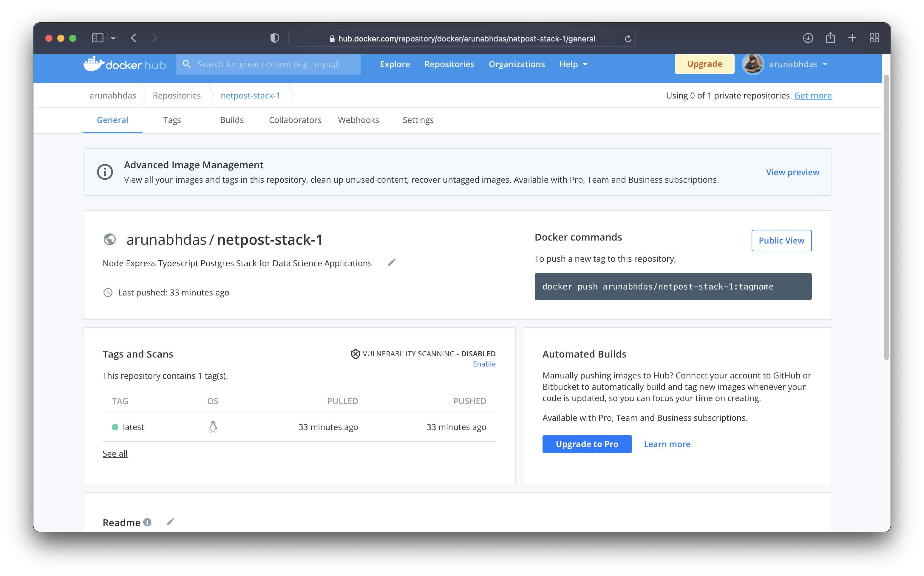This screenshot has width=924, height=576.
Task: Switch to the Tags tab
Action: point(172,120)
